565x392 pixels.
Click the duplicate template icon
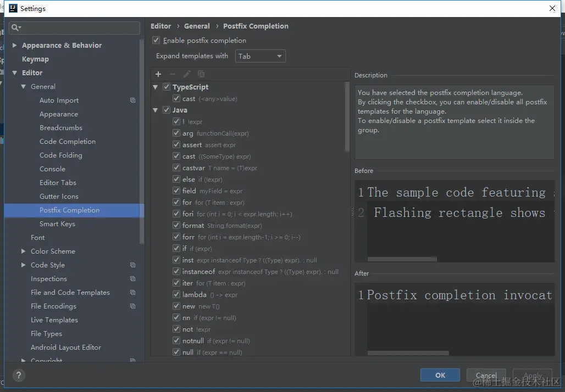[201, 74]
